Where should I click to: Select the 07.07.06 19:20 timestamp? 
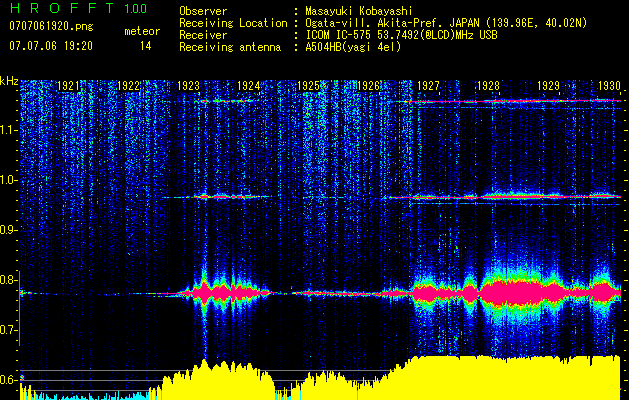(50, 46)
